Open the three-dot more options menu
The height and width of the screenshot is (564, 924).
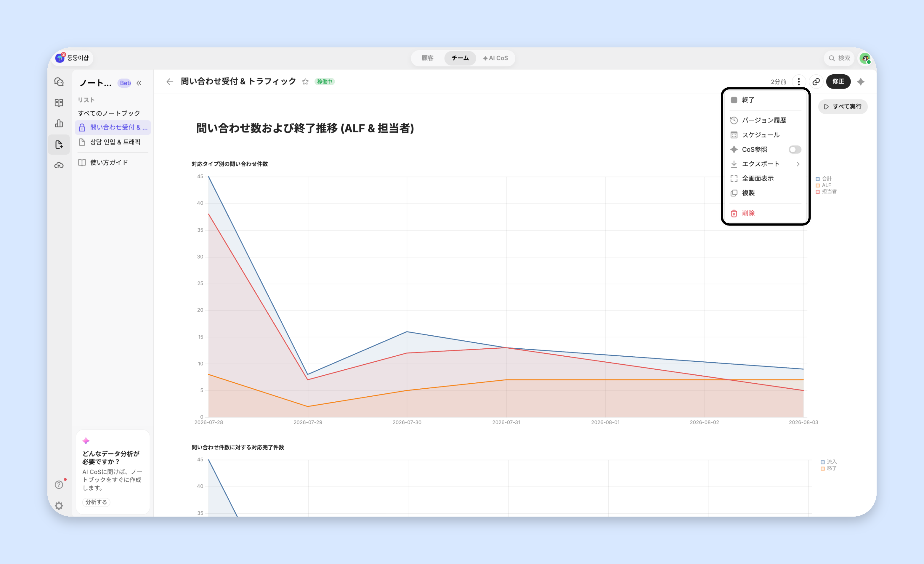799,82
